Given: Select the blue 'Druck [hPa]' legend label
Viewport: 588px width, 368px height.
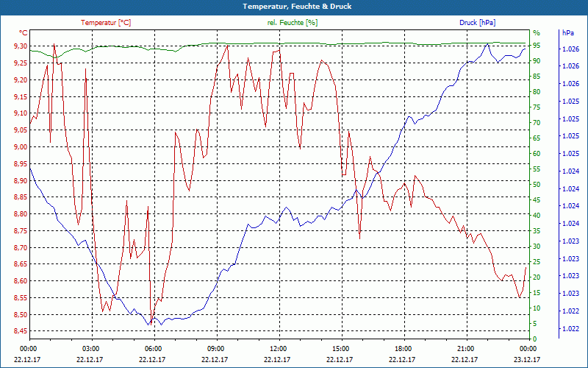Looking at the screenshot, I should point(477,23).
